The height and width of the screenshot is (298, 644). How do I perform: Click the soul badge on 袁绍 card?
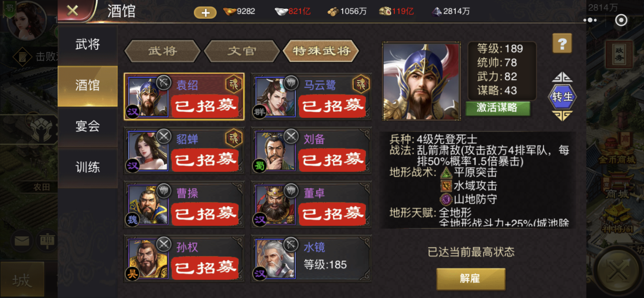pyautogui.click(x=234, y=84)
